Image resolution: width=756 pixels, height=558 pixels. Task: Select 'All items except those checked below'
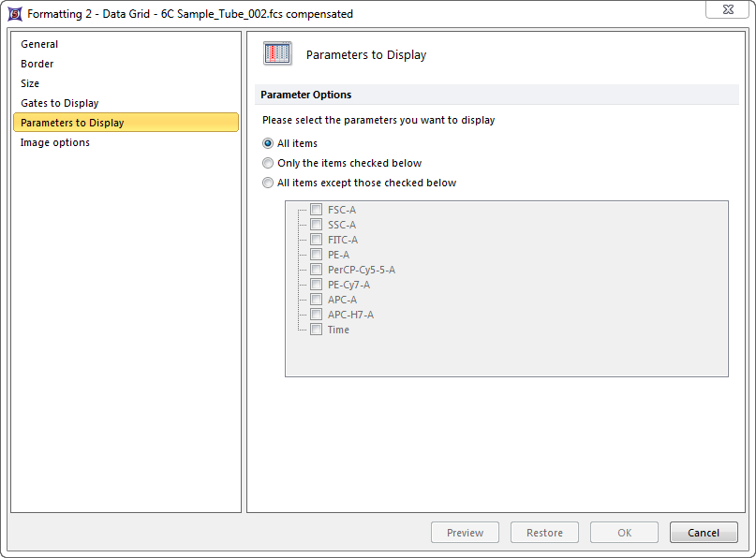[x=268, y=183]
